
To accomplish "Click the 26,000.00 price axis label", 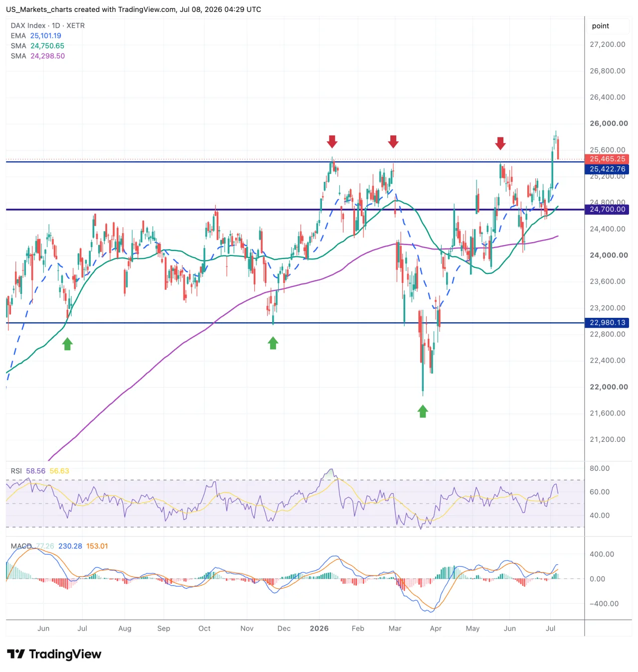I will pos(609,124).
